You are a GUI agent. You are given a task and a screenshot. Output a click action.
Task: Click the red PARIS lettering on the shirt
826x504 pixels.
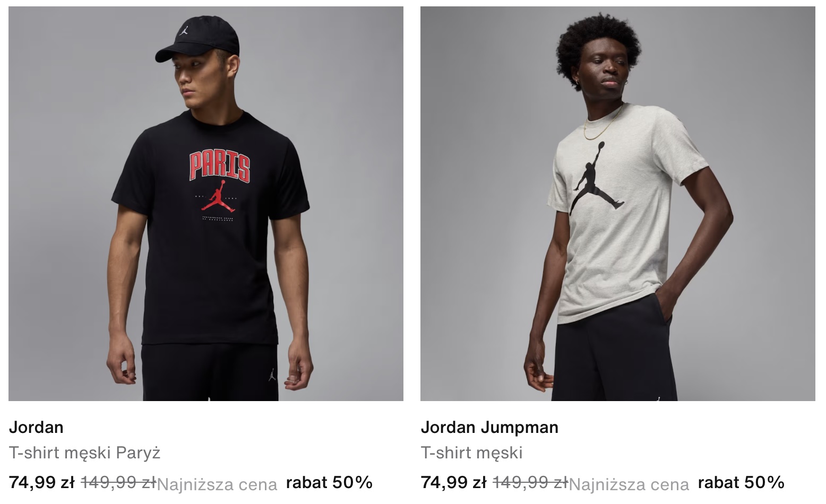pyautogui.click(x=220, y=166)
